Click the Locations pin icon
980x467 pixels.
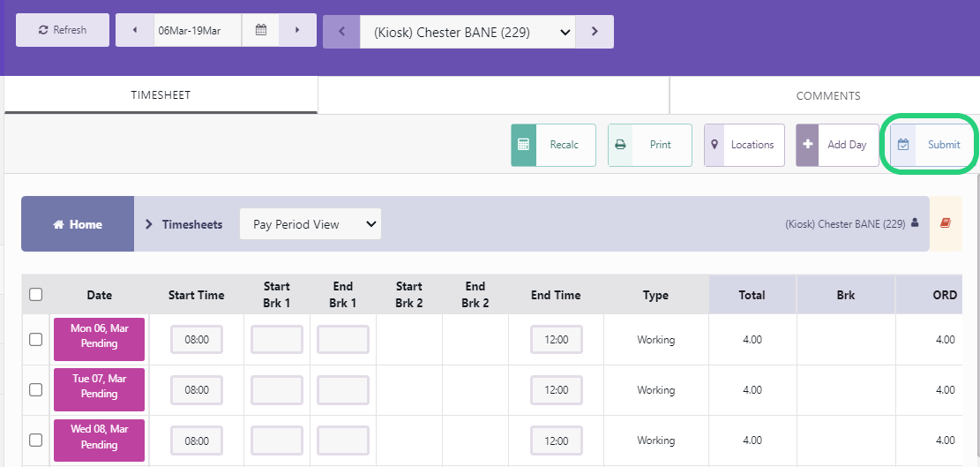pos(714,145)
